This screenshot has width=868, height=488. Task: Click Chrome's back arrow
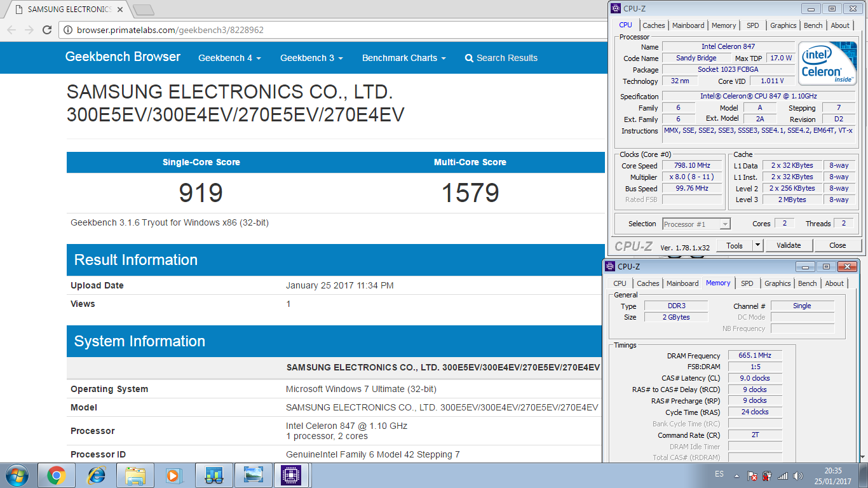click(11, 30)
